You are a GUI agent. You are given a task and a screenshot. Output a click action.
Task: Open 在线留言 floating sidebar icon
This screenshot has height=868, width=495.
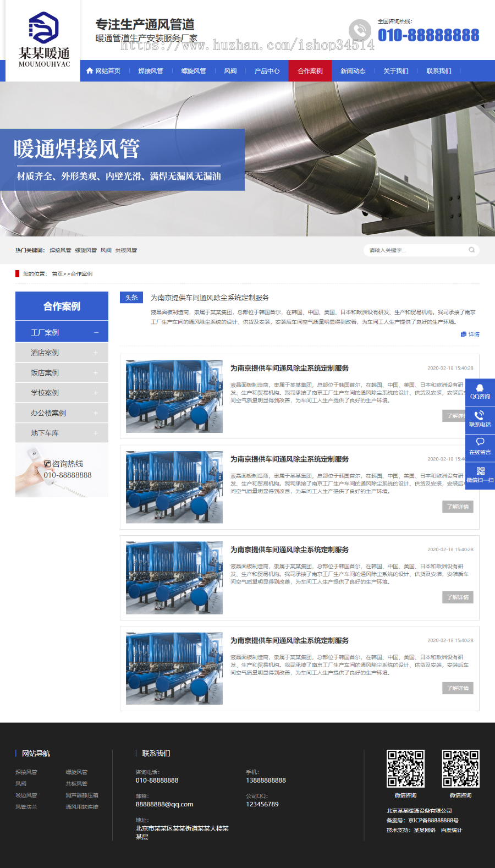pos(480,447)
